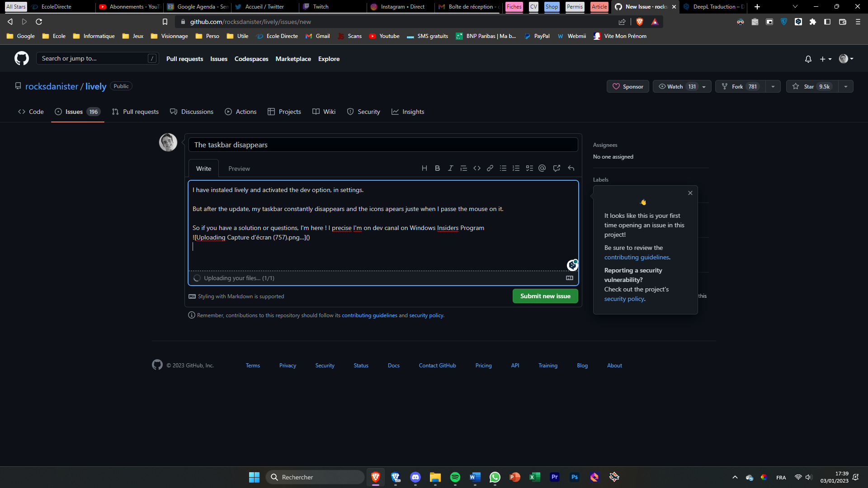
Task: Dismiss the first-time contributor popup
Action: [690, 193]
